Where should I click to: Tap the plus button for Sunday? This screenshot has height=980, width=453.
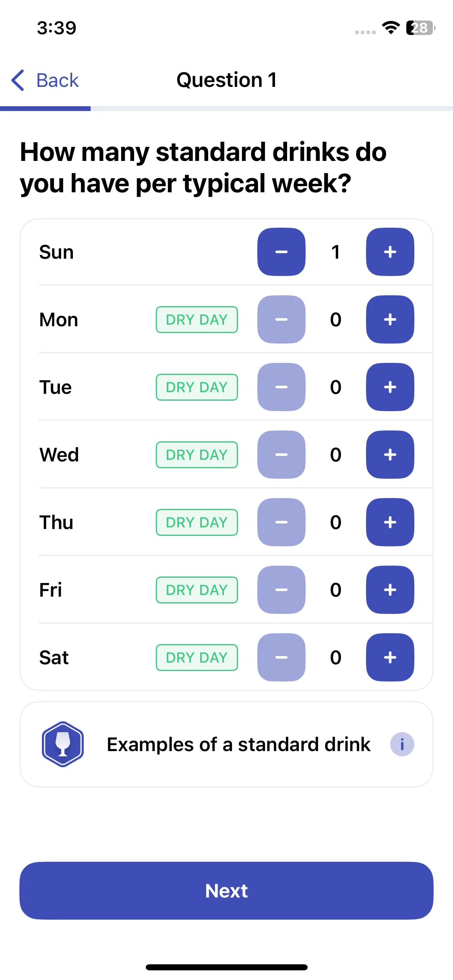pyautogui.click(x=390, y=252)
